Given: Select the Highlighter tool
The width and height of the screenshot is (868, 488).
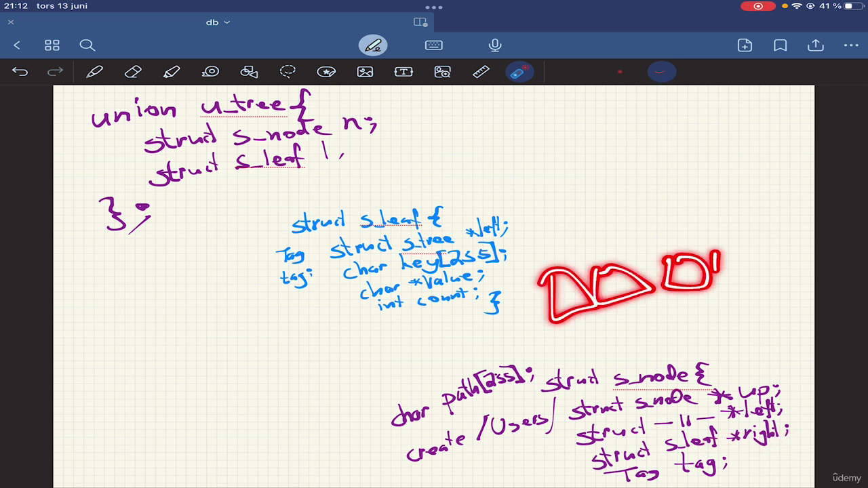Looking at the screenshot, I should pos(172,72).
